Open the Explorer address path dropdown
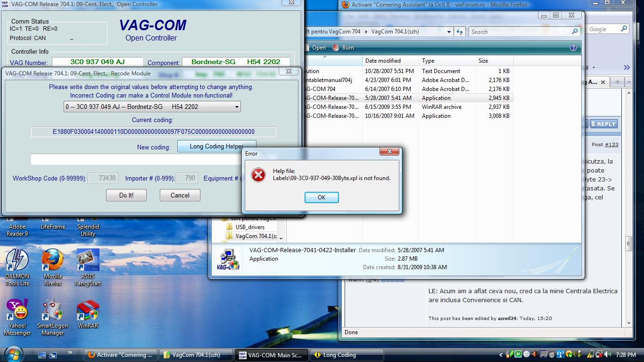This screenshot has width=644, height=362. tap(449, 32)
